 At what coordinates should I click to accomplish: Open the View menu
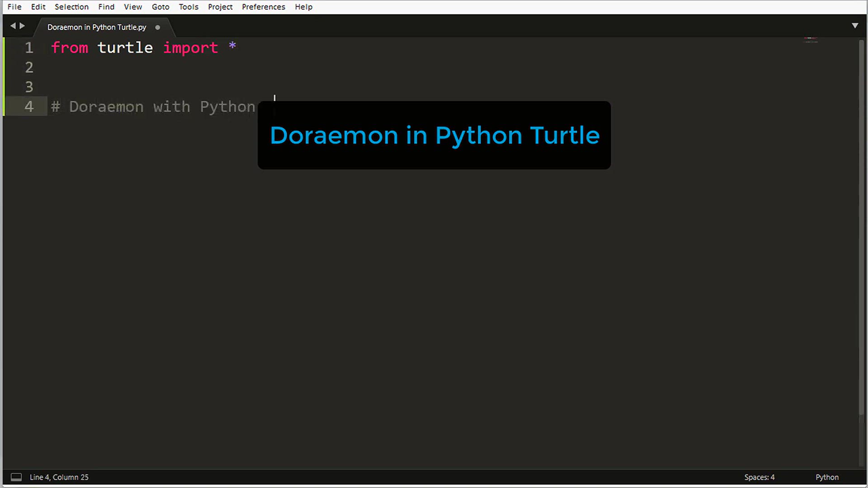coord(133,7)
